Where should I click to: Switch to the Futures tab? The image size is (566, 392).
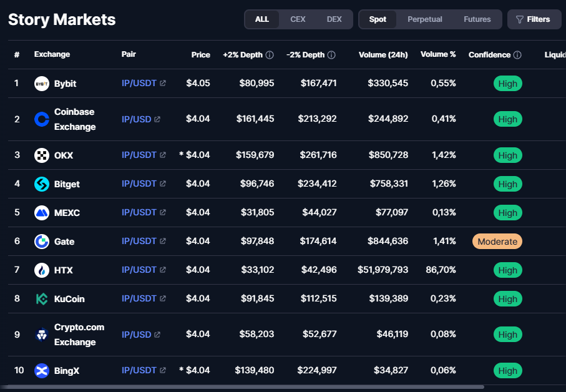pos(477,19)
